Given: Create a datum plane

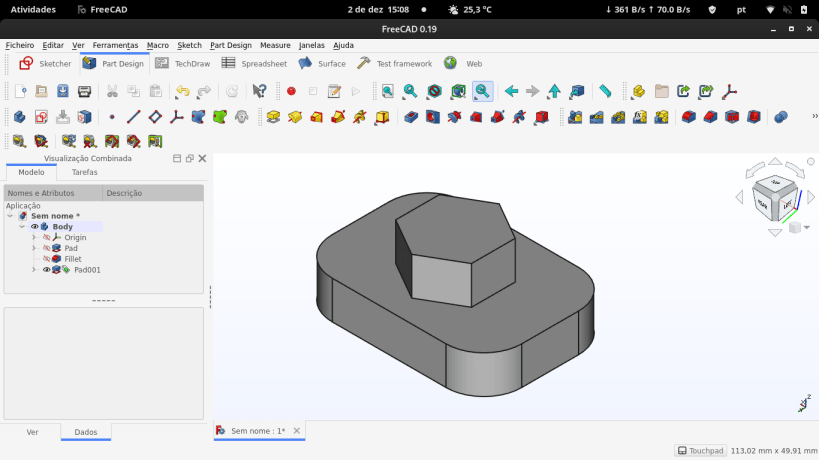Looking at the screenshot, I should tap(155, 116).
